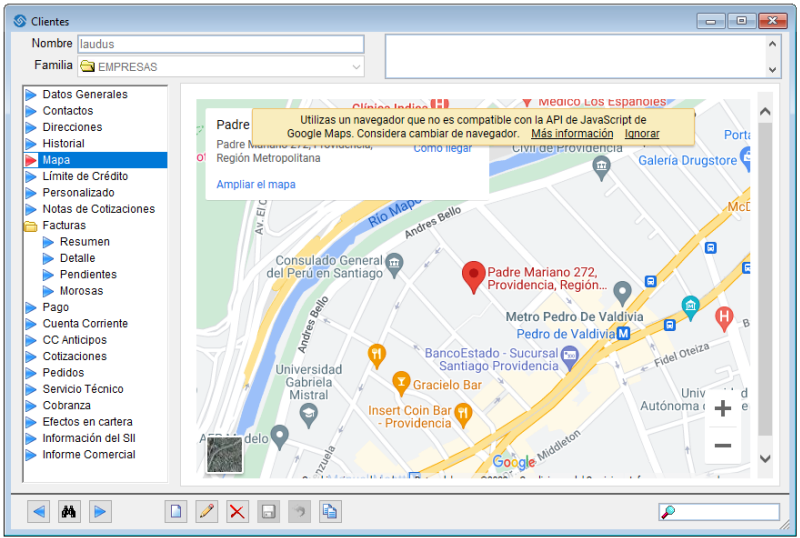Open Datos Generales section
Viewport: 800px width, 538px height.
(85, 94)
